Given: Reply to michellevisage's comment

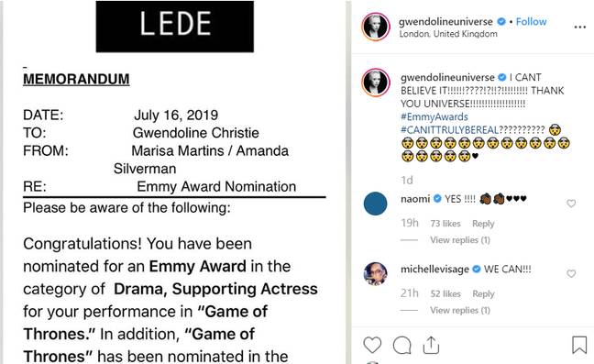Looking at the screenshot, I should click(483, 294).
